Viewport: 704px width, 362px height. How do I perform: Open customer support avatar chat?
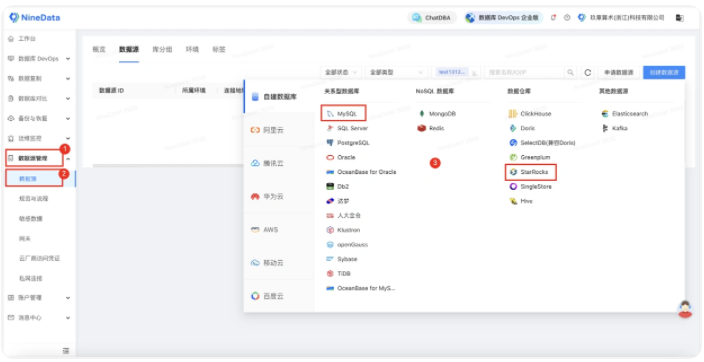point(685,309)
